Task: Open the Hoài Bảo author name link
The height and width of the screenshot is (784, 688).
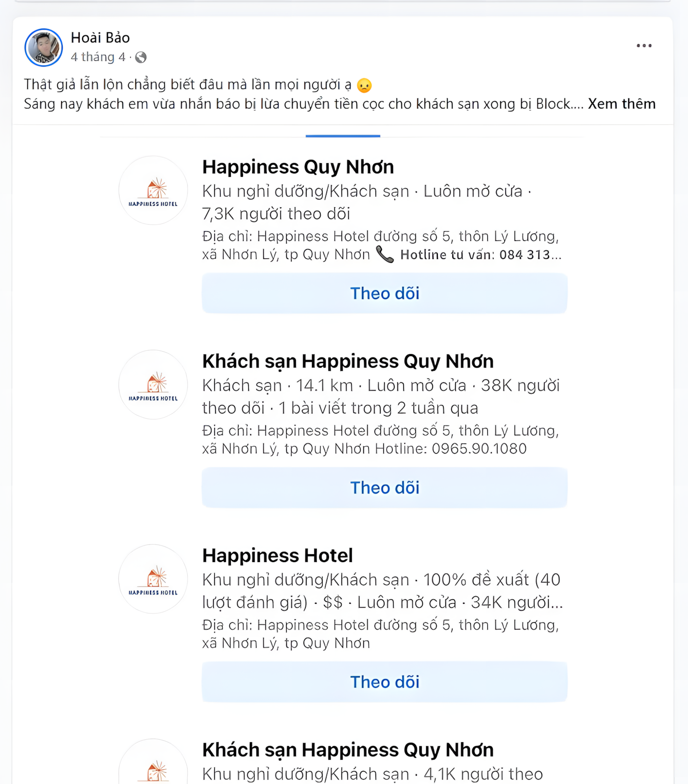Action: 100,37
